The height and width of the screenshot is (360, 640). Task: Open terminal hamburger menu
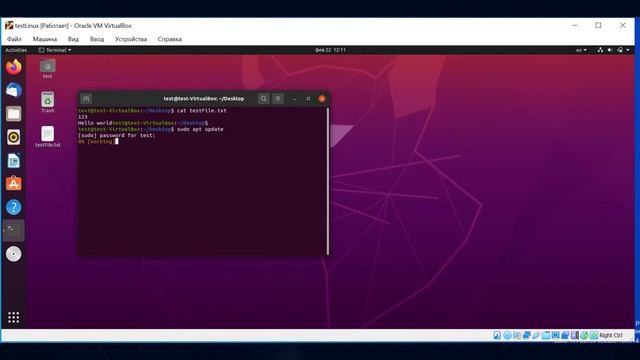[278, 99]
